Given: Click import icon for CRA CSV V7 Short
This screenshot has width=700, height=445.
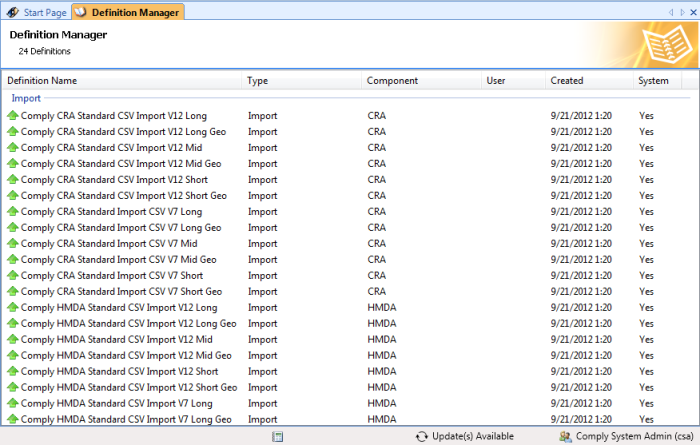Looking at the screenshot, I should click(13, 275).
